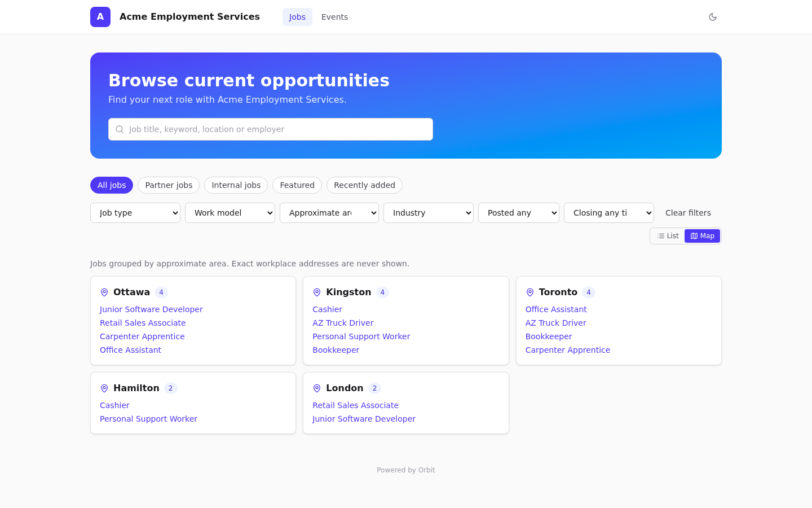The image size is (812, 508).
Task: Click Acme Employment Services title
Action: point(189,17)
